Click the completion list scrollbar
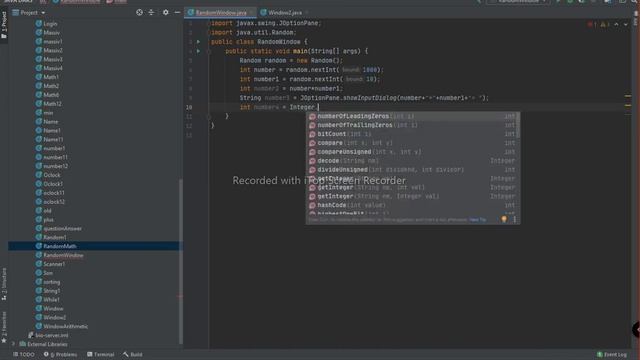Viewport: 640px width, 360px height. (x=518, y=126)
